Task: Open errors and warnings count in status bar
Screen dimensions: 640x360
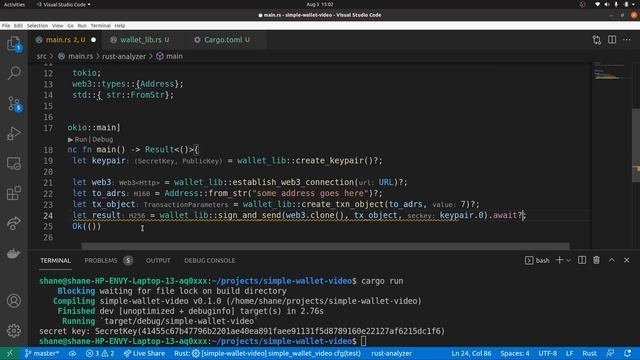Action: click(x=100, y=353)
